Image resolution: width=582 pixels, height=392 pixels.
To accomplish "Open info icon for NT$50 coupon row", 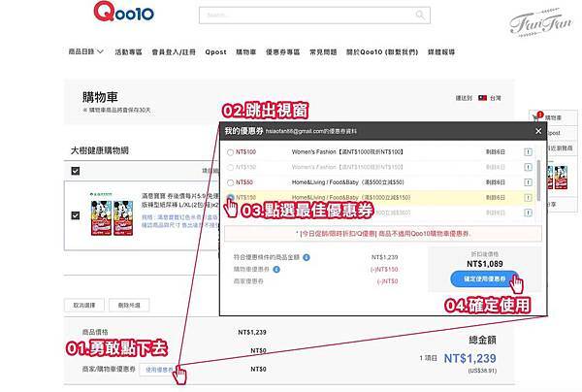I will click(528, 182).
